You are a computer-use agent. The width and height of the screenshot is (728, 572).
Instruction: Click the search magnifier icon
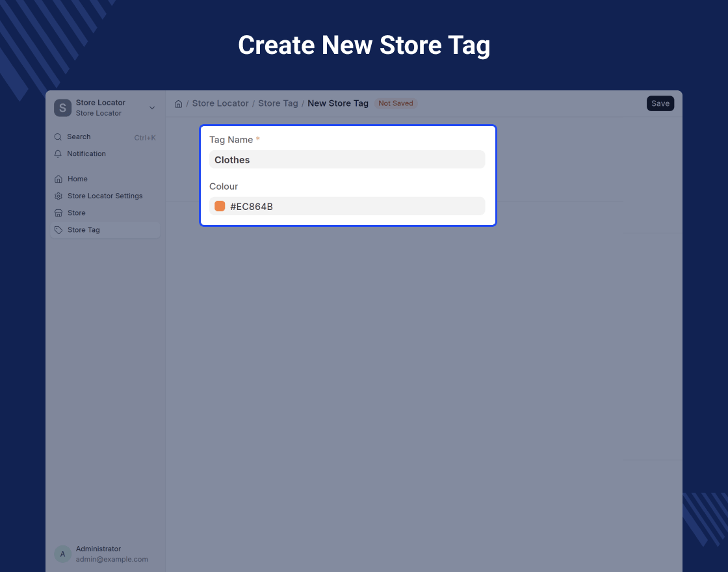58,137
